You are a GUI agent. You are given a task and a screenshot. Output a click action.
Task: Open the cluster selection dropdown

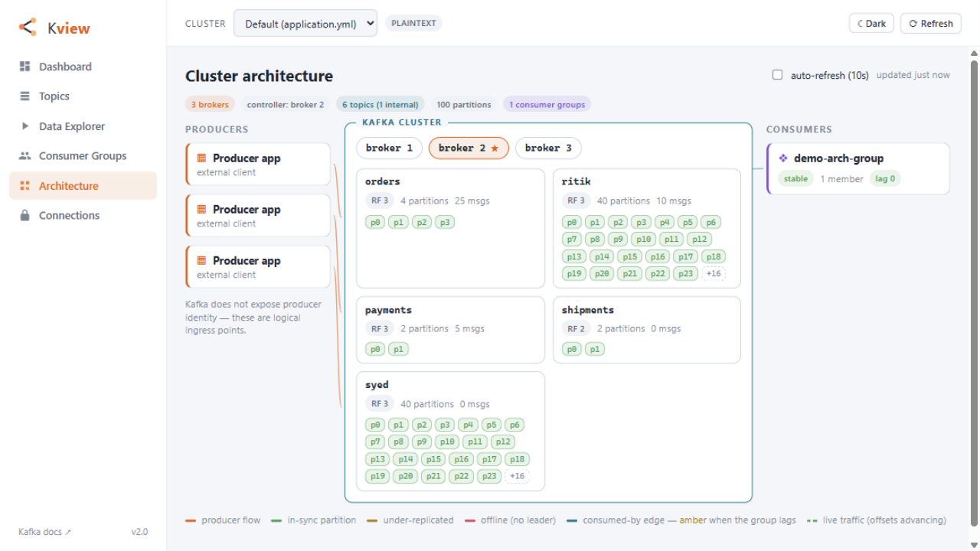coord(305,24)
